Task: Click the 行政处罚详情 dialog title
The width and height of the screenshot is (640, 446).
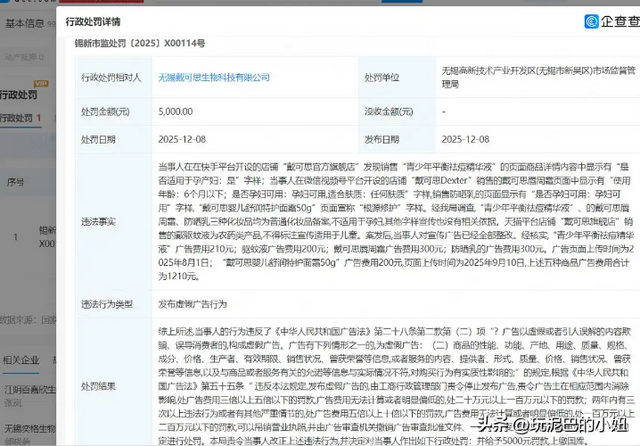Action: click(93, 22)
